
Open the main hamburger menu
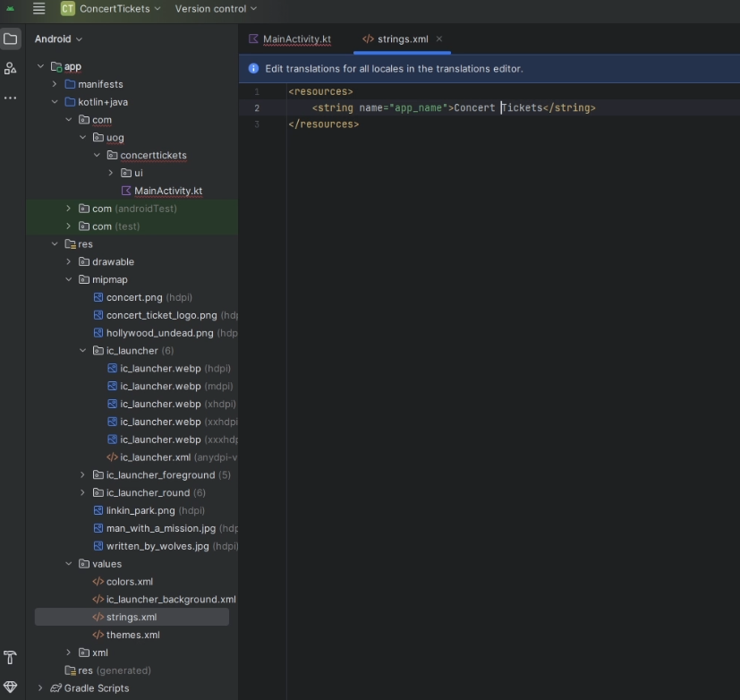pos(38,8)
